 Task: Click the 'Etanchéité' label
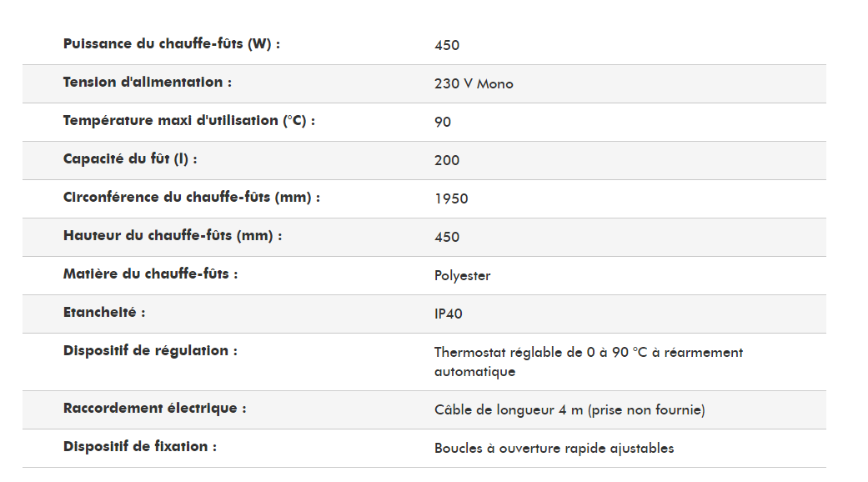(x=104, y=313)
